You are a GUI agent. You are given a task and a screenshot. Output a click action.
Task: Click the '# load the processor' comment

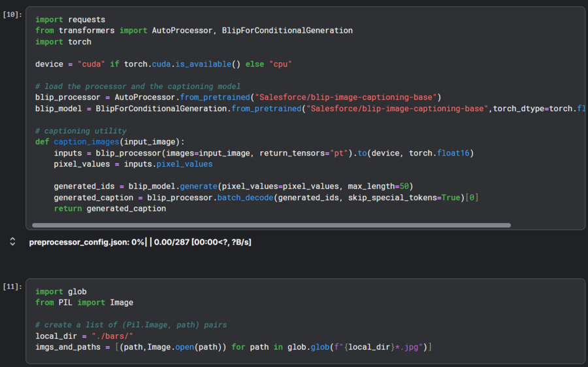137,86
